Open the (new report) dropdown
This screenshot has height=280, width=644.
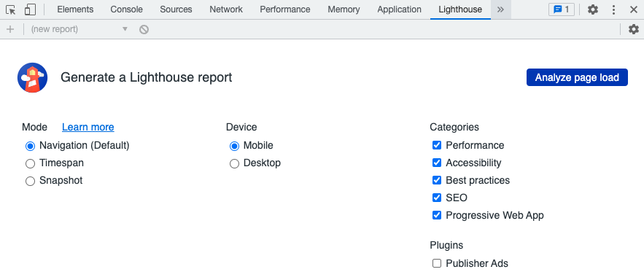tap(79, 29)
